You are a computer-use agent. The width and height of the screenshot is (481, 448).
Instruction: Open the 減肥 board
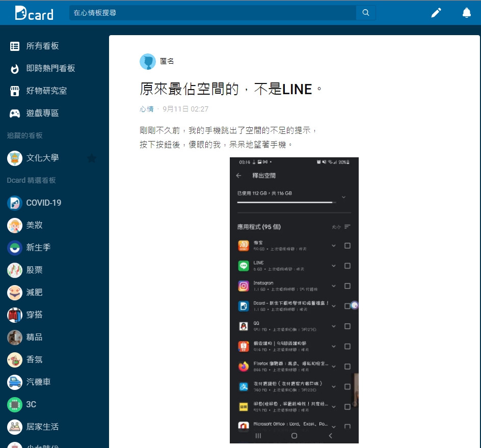click(x=34, y=292)
